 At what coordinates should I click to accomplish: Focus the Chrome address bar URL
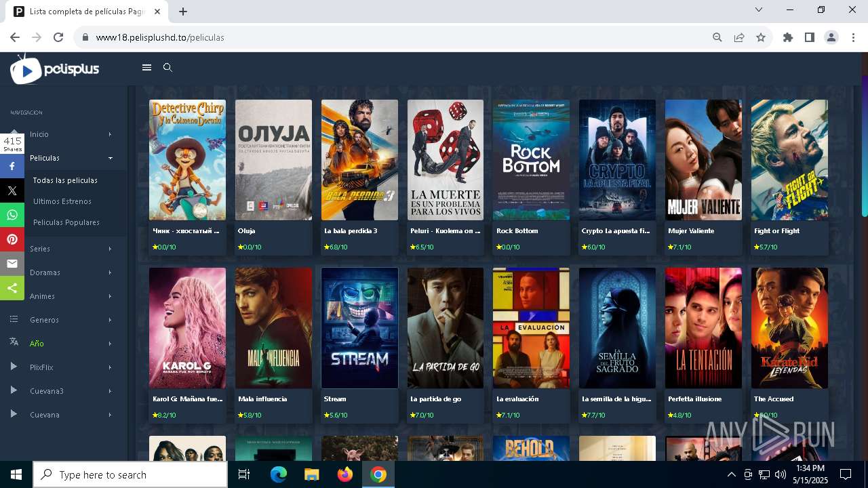tap(160, 37)
